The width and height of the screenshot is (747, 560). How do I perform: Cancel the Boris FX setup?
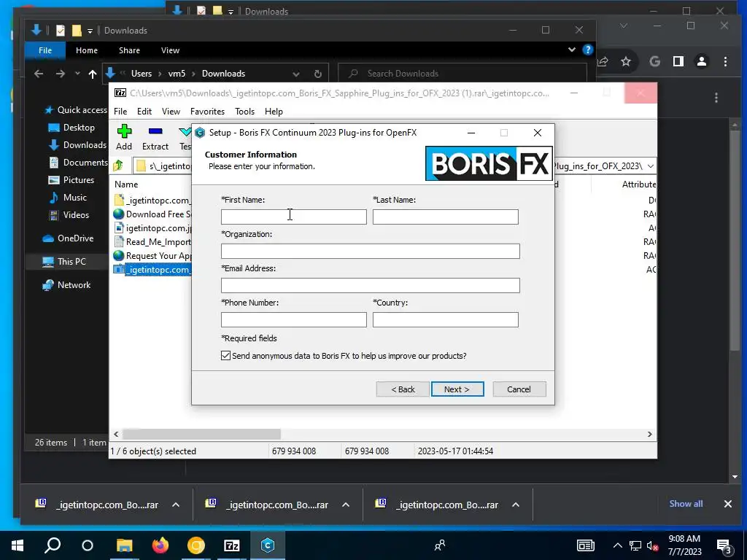519,389
